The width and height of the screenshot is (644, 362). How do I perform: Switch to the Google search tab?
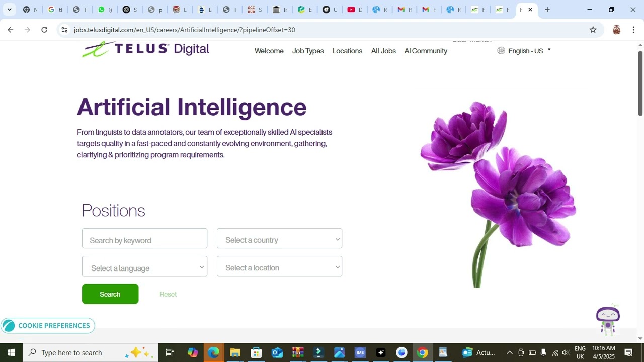tap(55, 10)
